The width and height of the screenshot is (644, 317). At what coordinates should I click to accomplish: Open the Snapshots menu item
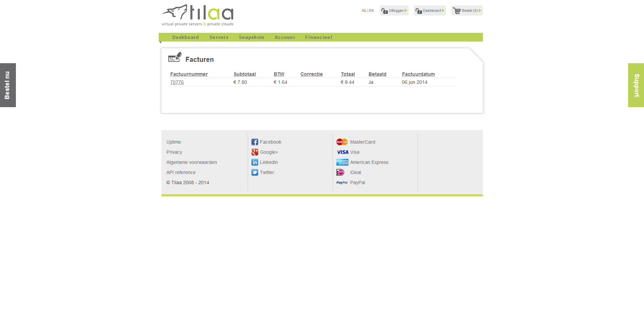point(251,37)
